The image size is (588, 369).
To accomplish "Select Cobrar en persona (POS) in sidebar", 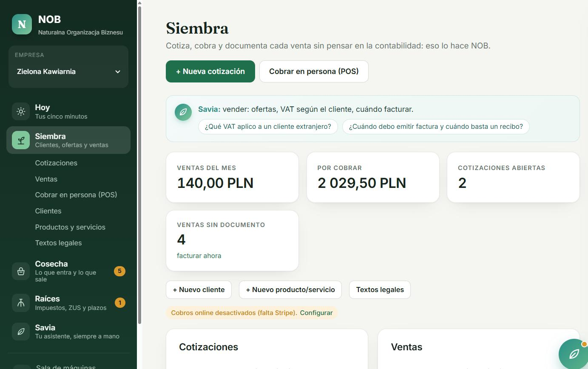I will coord(76,195).
